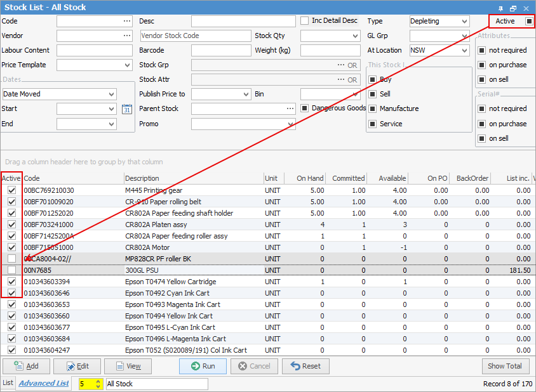
Task: Sort by the Code column header
Action: 73,178
